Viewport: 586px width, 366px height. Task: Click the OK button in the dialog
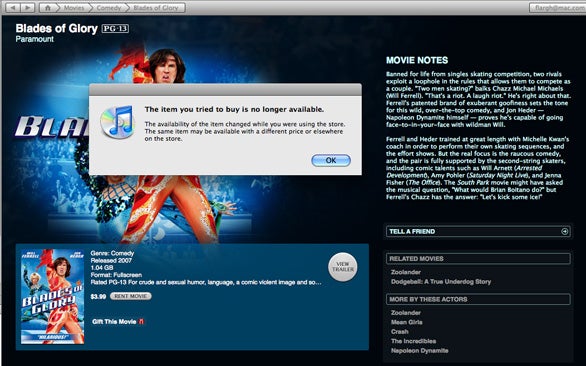click(x=331, y=160)
